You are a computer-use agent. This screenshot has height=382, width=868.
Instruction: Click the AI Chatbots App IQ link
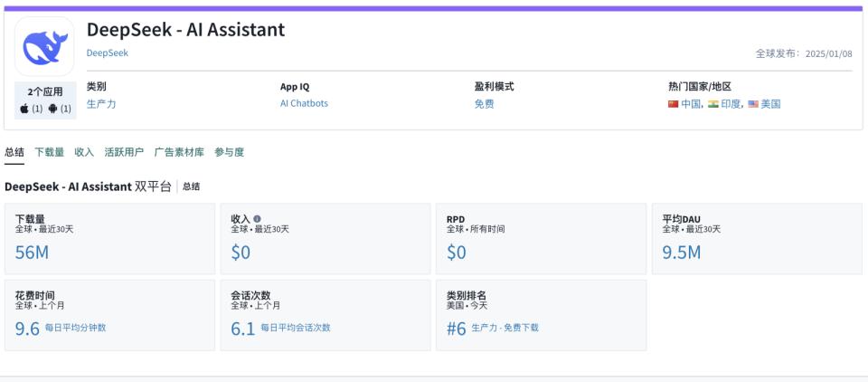(x=304, y=104)
